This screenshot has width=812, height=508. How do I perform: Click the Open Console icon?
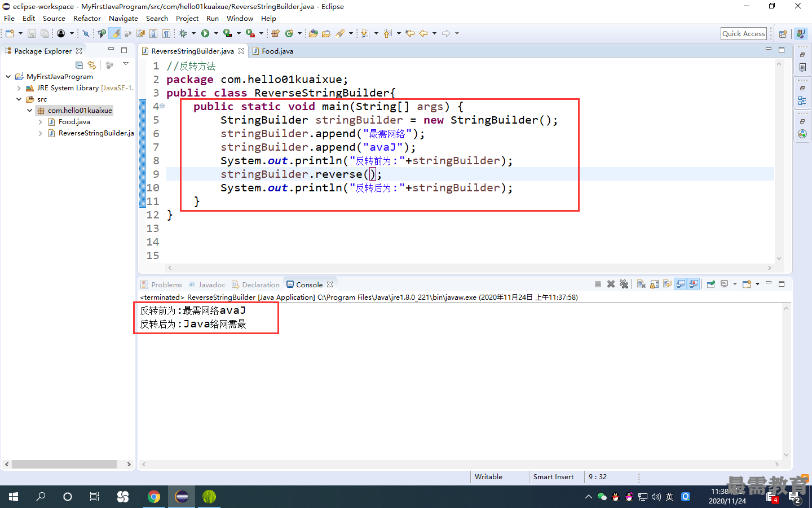click(x=747, y=284)
